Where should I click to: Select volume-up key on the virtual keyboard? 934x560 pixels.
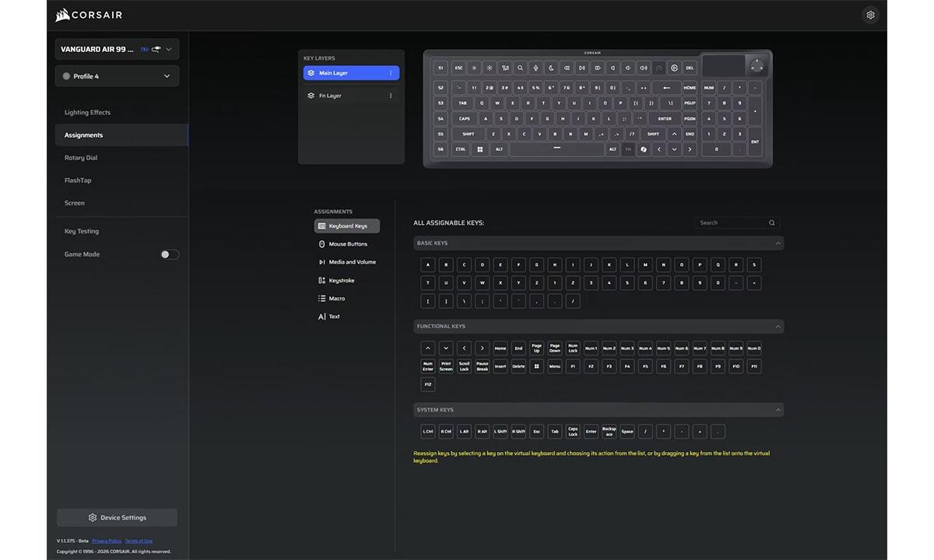[x=644, y=68]
